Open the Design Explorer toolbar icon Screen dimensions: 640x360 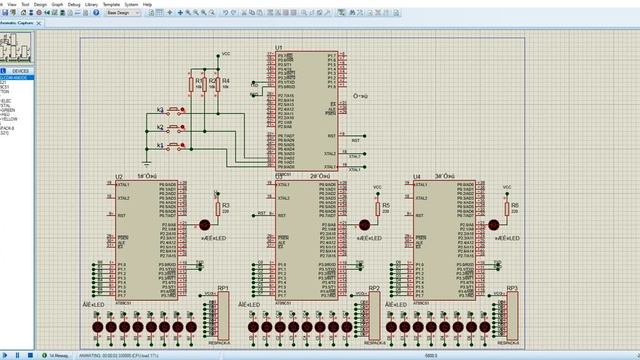pos(62,13)
